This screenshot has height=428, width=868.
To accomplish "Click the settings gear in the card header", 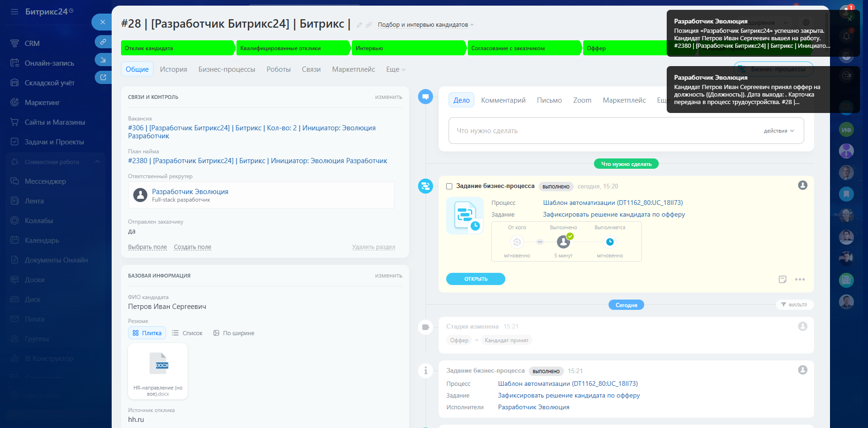I will (806, 23).
